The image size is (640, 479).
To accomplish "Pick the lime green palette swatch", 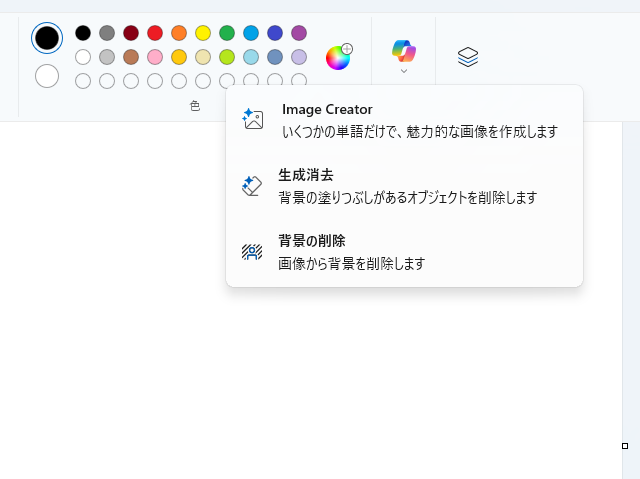I will pos(227,57).
